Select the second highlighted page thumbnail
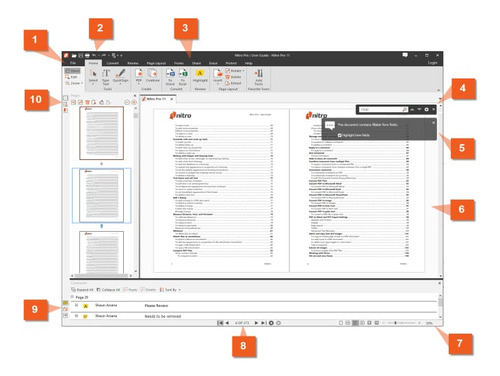The height and width of the screenshot is (376, 500). pyautogui.click(x=101, y=196)
